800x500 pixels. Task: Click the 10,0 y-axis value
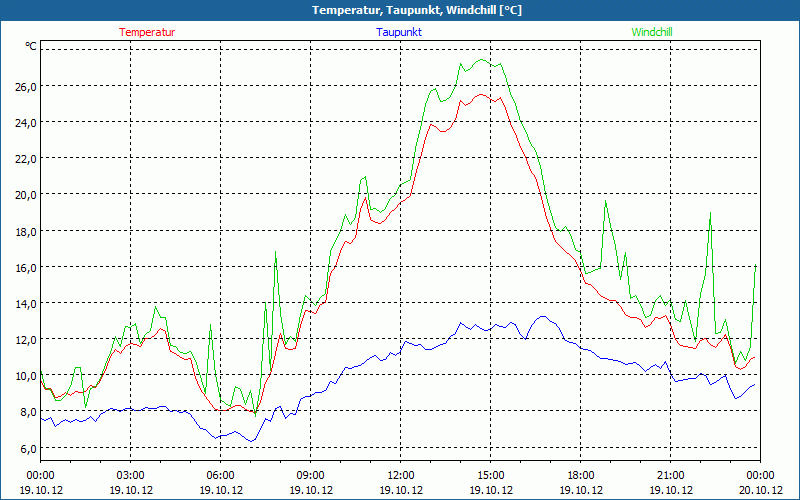tap(25, 376)
